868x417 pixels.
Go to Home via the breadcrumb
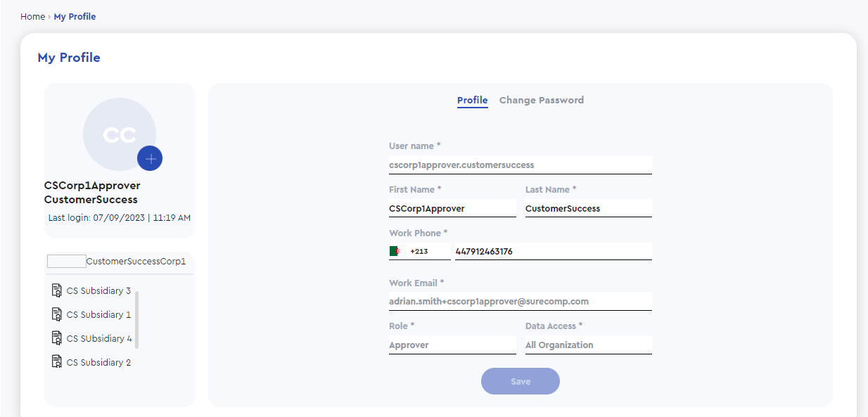click(32, 16)
